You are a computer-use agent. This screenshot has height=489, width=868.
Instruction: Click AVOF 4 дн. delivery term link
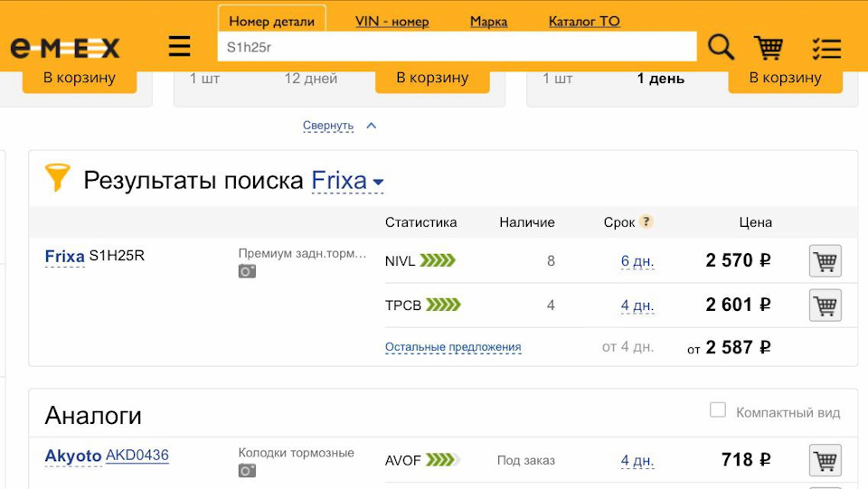pyautogui.click(x=637, y=460)
